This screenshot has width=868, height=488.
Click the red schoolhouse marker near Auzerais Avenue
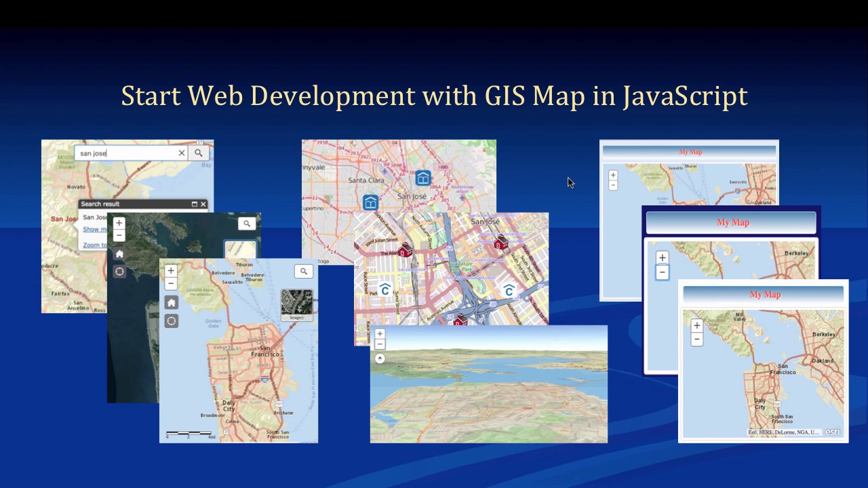460,319
